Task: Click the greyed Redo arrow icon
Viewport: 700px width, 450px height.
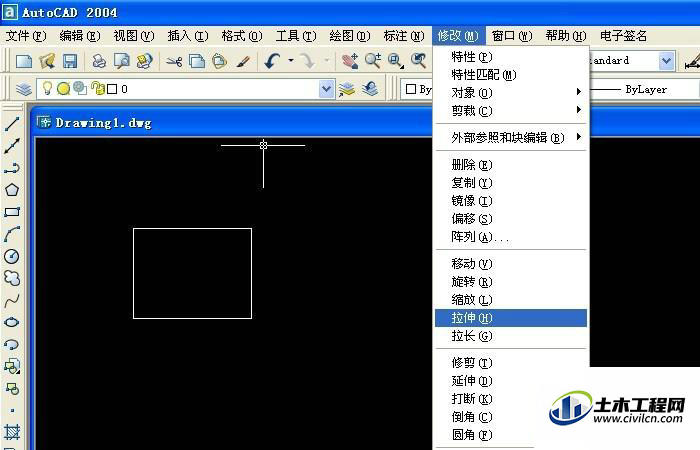Action: coord(308,61)
